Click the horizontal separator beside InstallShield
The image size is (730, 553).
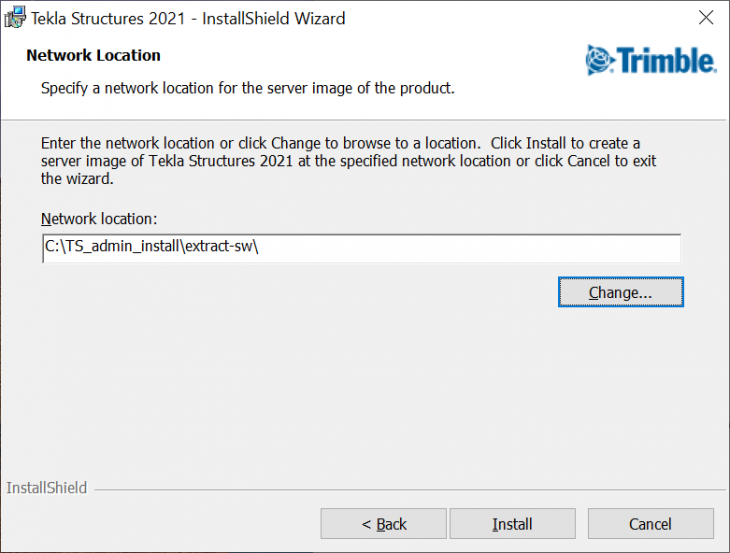tap(410, 490)
